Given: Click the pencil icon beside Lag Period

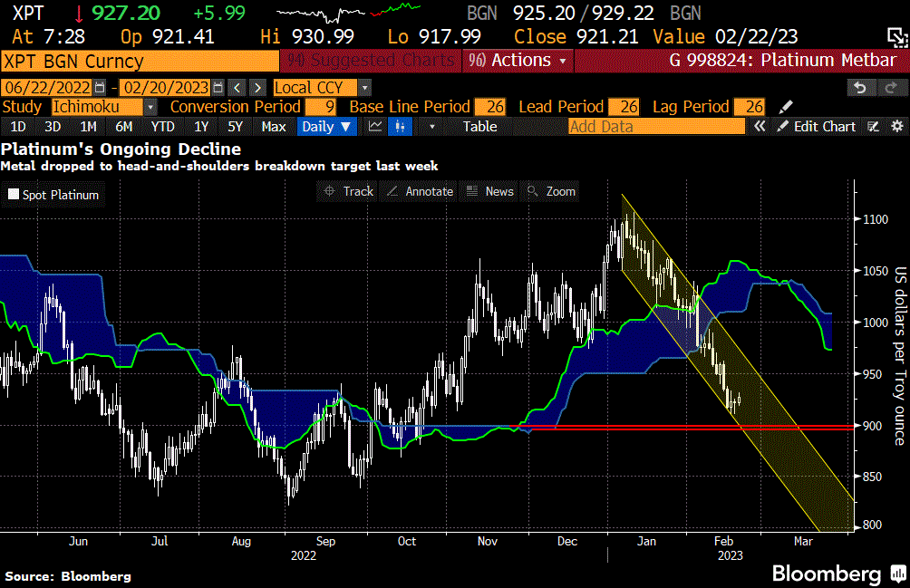Looking at the screenshot, I should coord(785,107).
